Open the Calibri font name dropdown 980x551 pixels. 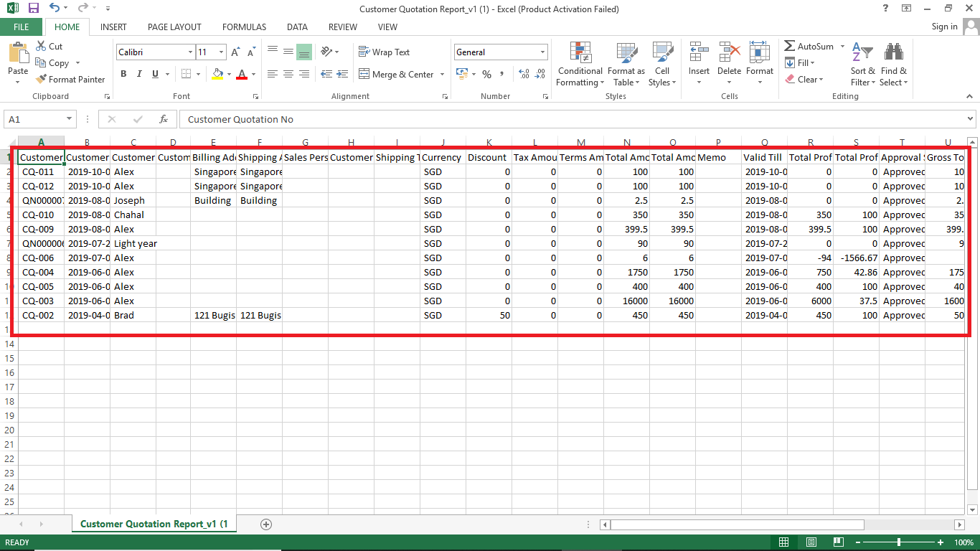[x=190, y=52]
